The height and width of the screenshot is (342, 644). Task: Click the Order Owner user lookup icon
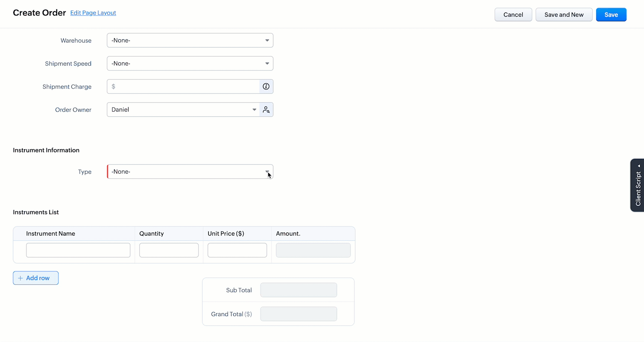(266, 110)
